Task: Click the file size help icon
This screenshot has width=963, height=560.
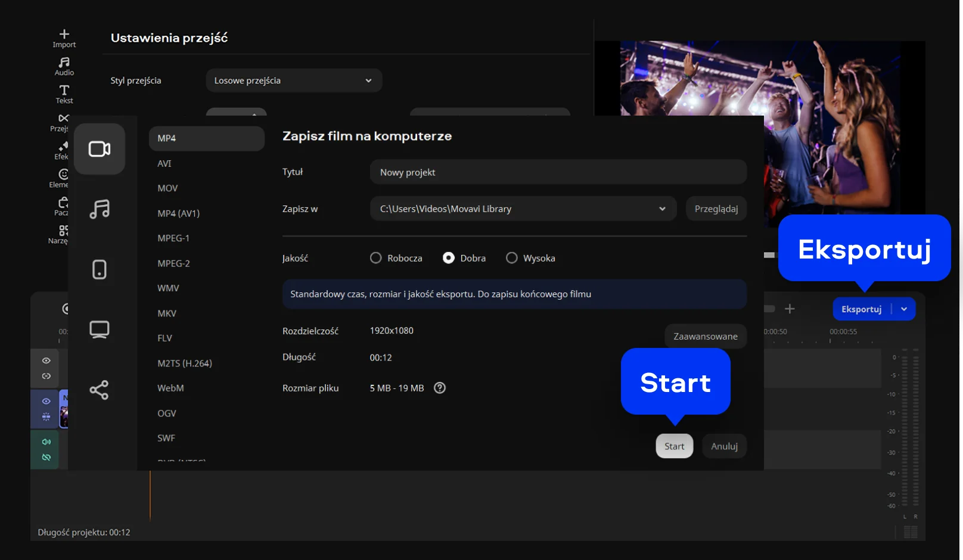Action: click(x=440, y=388)
